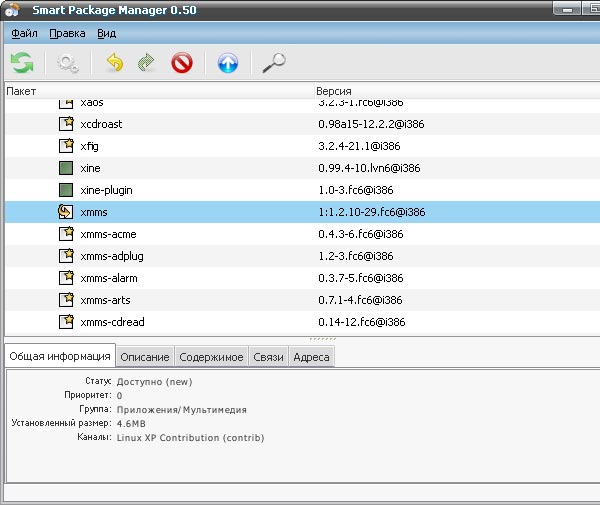
Task: Sort by the Пакет column header
Action: [x=159, y=91]
